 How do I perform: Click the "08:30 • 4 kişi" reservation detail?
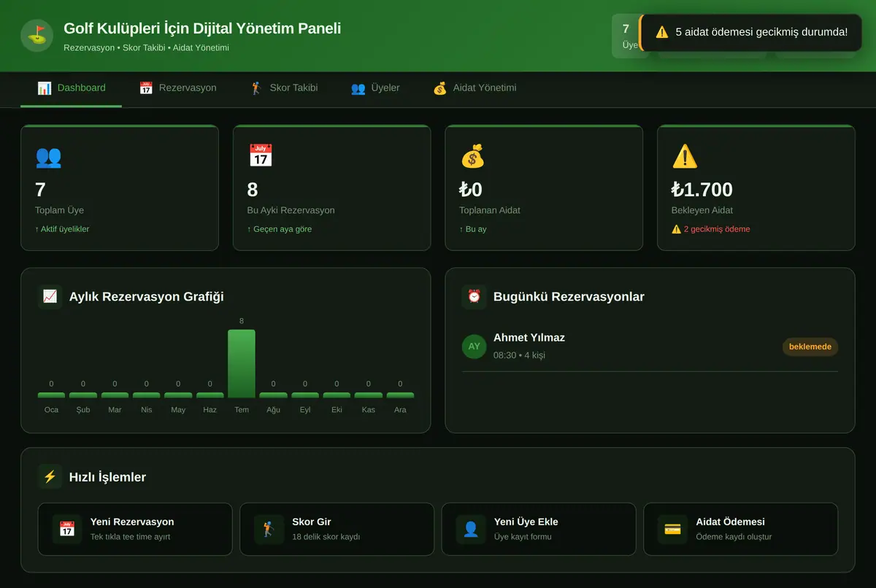tap(519, 355)
